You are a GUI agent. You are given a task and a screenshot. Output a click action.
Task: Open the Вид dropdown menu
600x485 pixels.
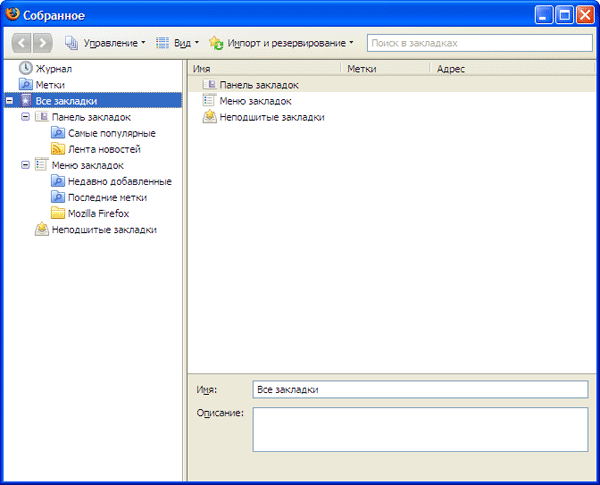click(178, 43)
